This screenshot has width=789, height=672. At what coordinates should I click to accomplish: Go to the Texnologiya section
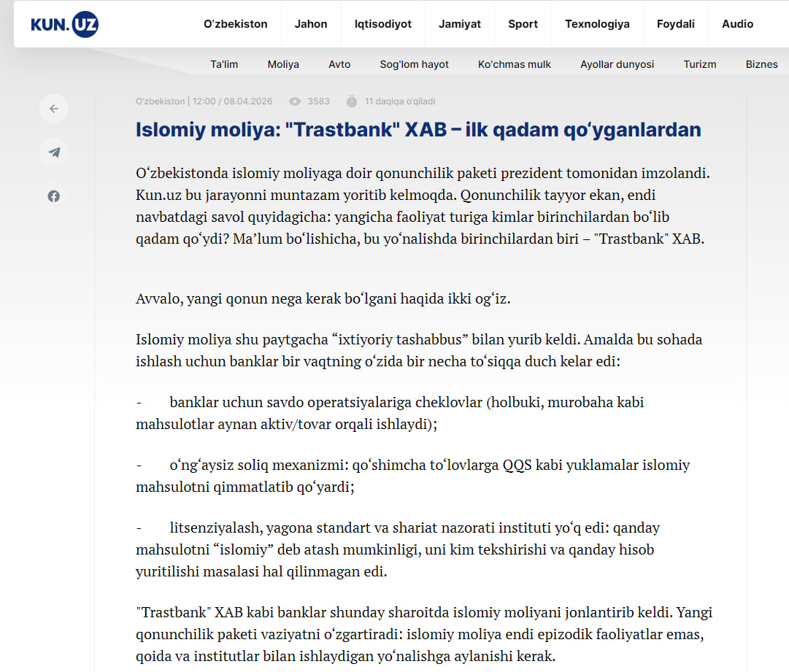pos(597,24)
